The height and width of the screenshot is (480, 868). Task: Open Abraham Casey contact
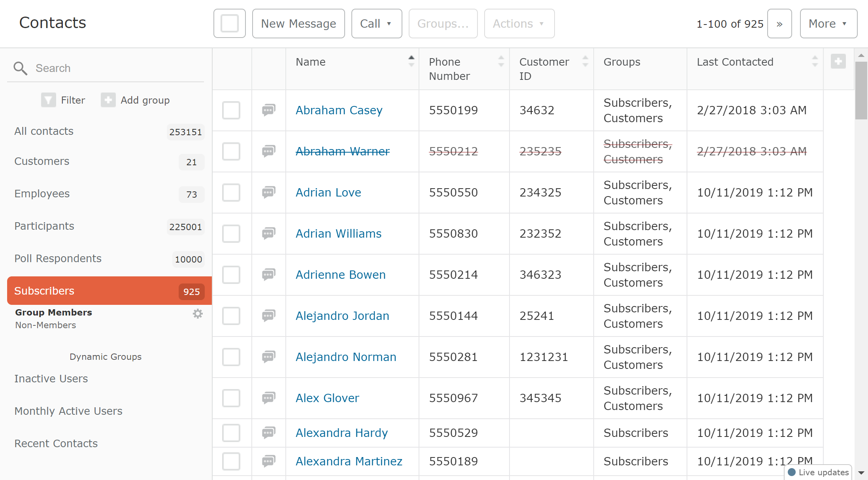(x=339, y=110)
